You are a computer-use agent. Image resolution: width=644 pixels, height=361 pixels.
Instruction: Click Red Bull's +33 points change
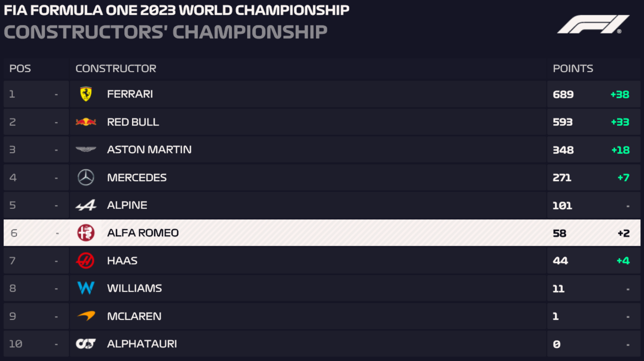tap(620, 122)
